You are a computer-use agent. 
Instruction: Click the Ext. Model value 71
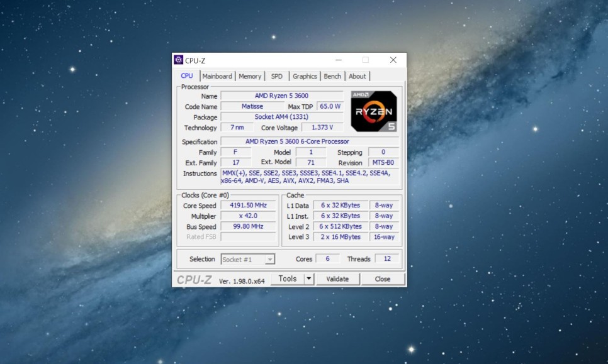pos(310,162)
